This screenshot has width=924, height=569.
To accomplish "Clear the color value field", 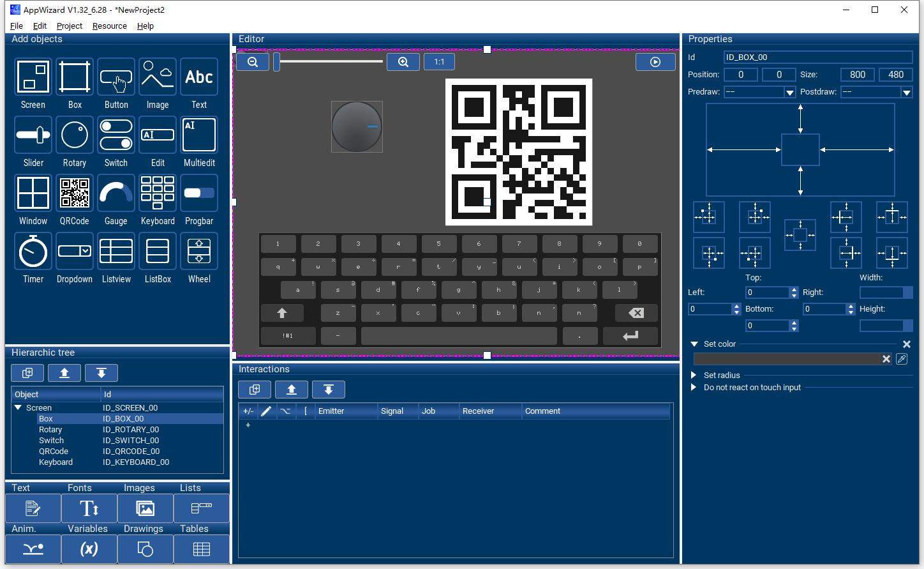I will point(886,359).
